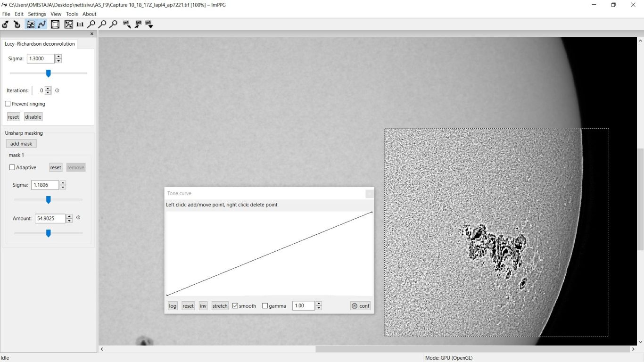This screenshot has width=644, height=362.
Task: Click the gamma value field 1.00
Action: (x=304, y=306)
